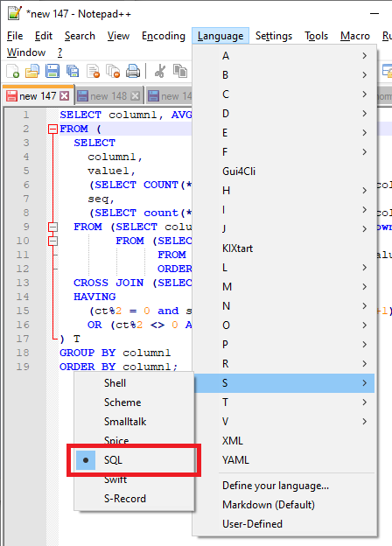Close the new 147 tab
The height and width of the screenshot is (546, 392).
pyautogui.click(x=65, y=95)
